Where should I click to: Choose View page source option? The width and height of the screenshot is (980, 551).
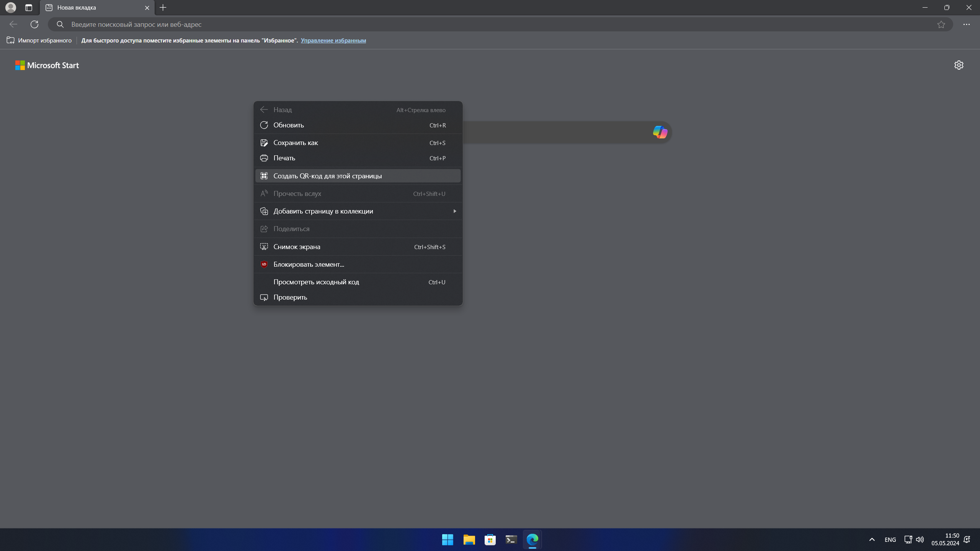point(316,282)
